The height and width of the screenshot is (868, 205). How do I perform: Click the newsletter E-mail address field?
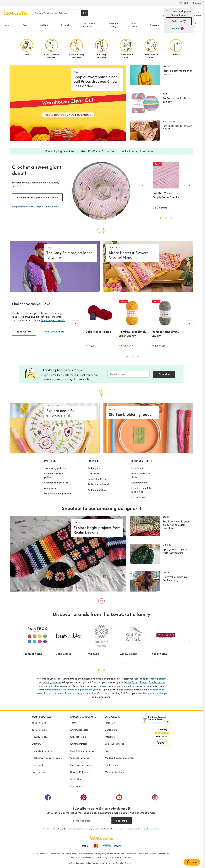[128, 374]
